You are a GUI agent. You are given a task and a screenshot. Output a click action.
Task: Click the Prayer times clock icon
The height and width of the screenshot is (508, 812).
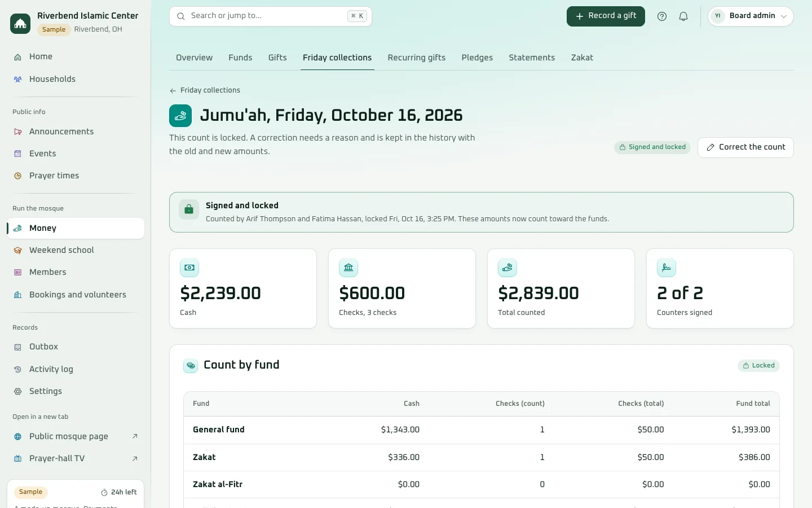18,176
